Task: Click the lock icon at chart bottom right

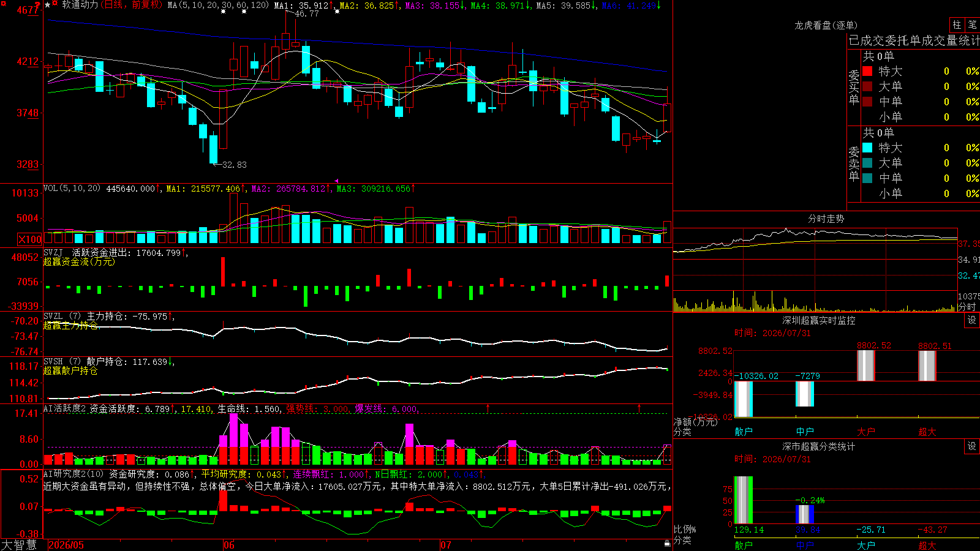Action: coord(668,543)
